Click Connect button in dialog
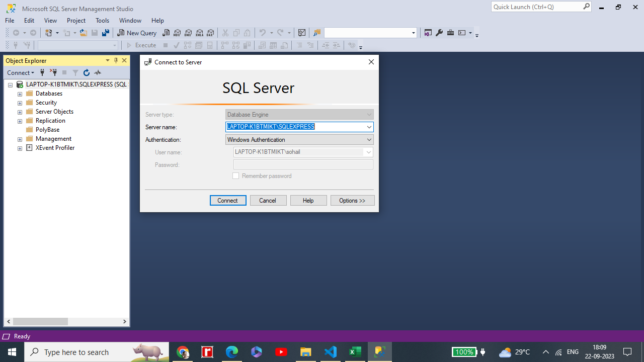Image resolution: width=644 pixels, height=362 pixels. click(x=228, y=201)
